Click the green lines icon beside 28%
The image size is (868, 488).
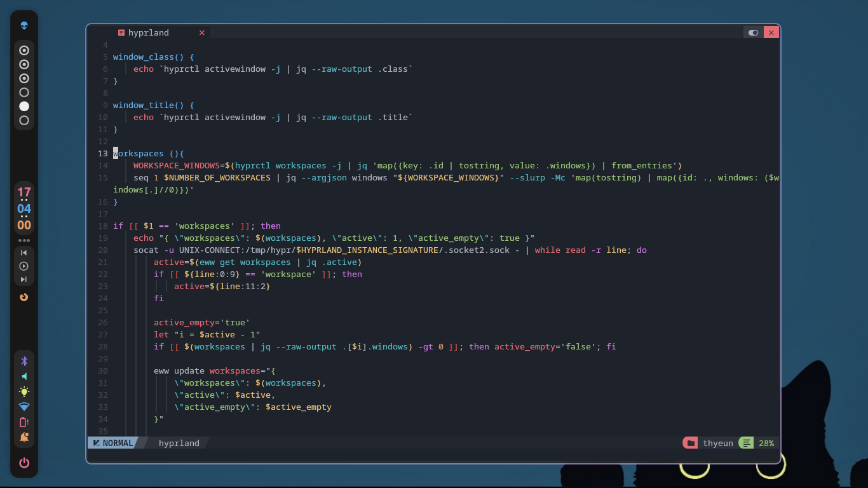pyautogui.click(x=746, y=443)
